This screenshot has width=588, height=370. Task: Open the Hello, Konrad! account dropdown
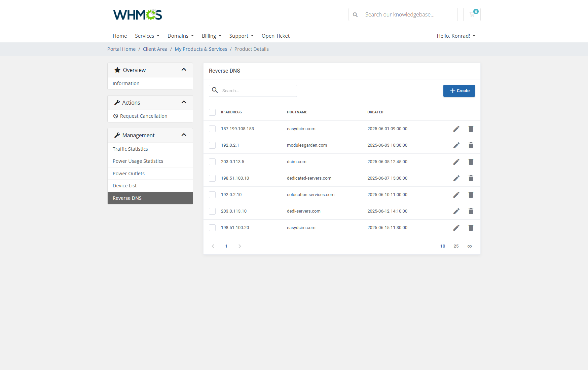point(456,36)
